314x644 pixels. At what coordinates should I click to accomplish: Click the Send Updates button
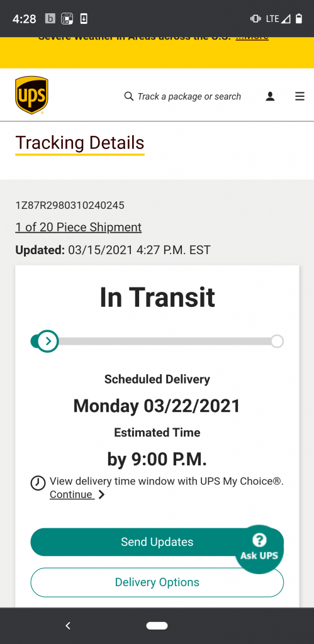coord(157,541)
